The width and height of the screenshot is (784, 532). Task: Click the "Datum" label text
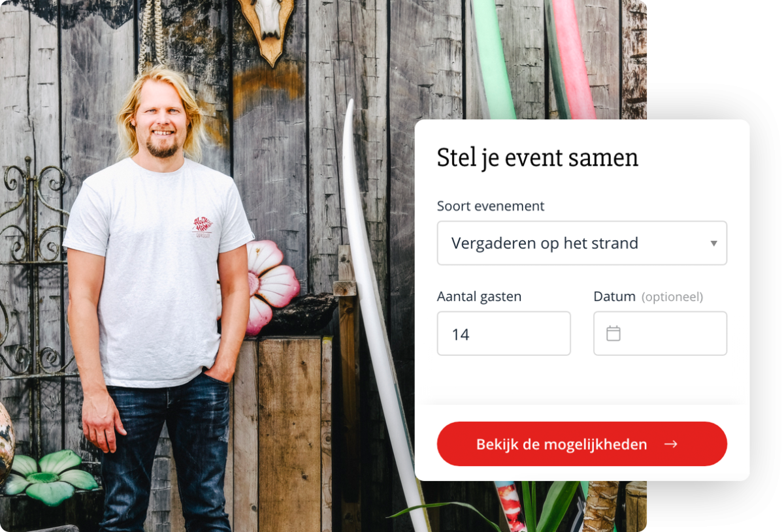pyautogui.click(x=614, y=296)
